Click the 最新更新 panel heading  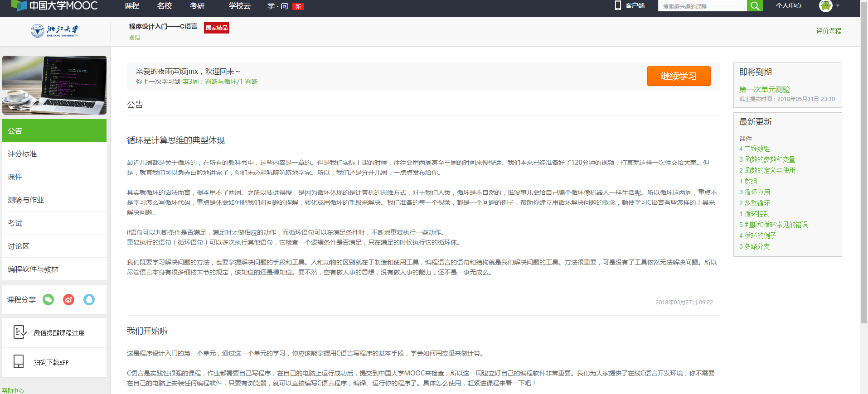click(755, 122)
